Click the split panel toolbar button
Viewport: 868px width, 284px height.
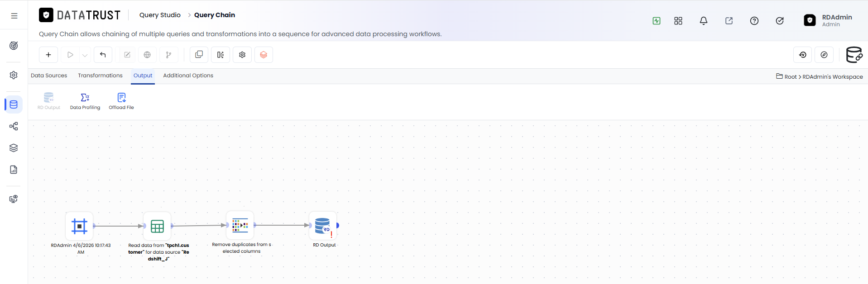[x=221, y=55]
